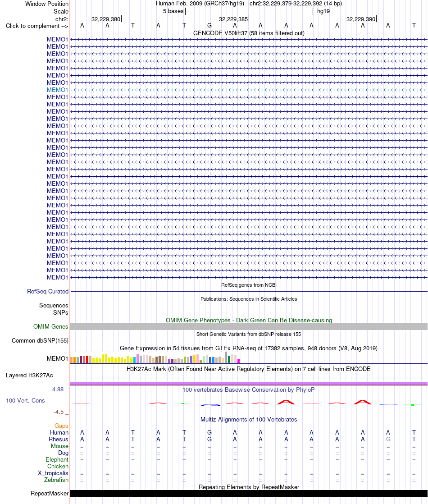Click the 'Sequences' track label
Screen dimensions: 428x504
pos(54,305)
